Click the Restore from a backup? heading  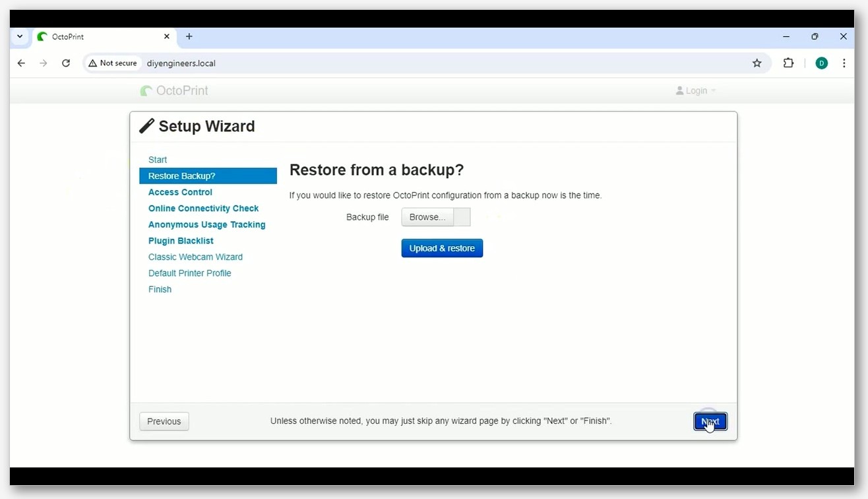coord(377,170)
